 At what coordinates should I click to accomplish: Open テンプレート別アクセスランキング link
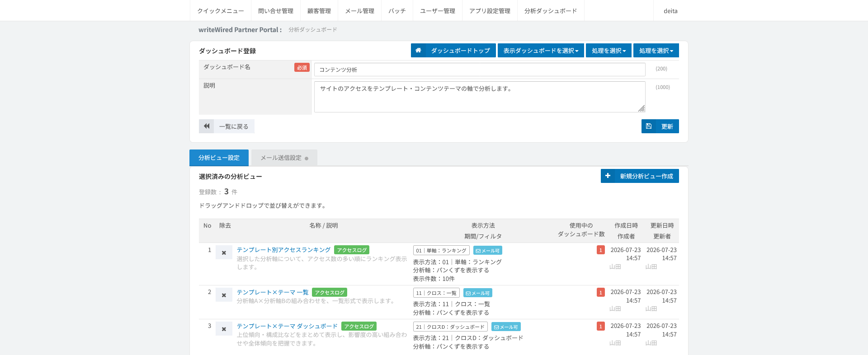tap(283, 250)
